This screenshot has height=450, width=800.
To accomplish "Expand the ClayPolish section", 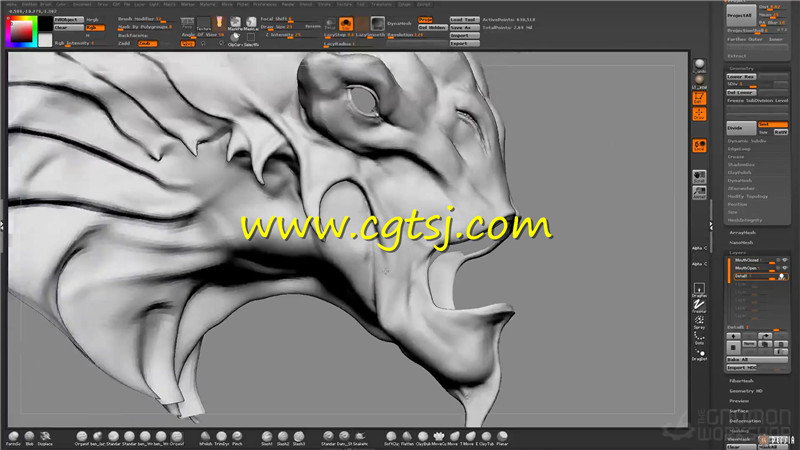I will tap(739, 172).
